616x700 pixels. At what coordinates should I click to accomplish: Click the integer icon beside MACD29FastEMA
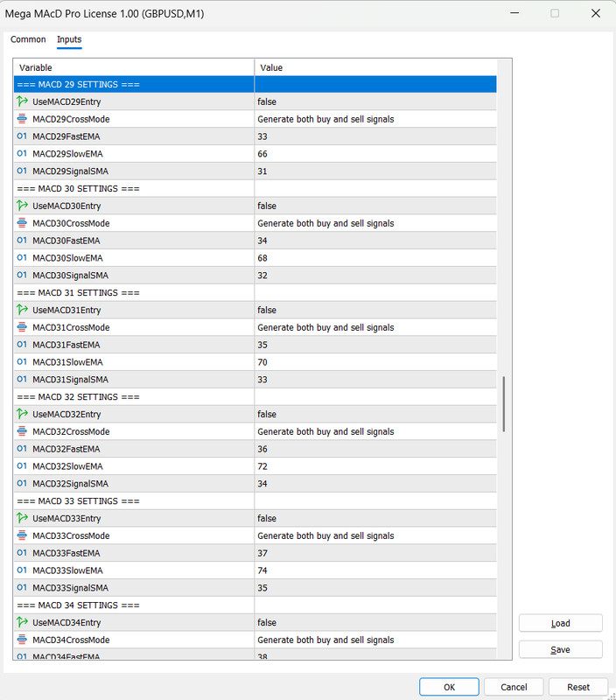coord(22,136)
